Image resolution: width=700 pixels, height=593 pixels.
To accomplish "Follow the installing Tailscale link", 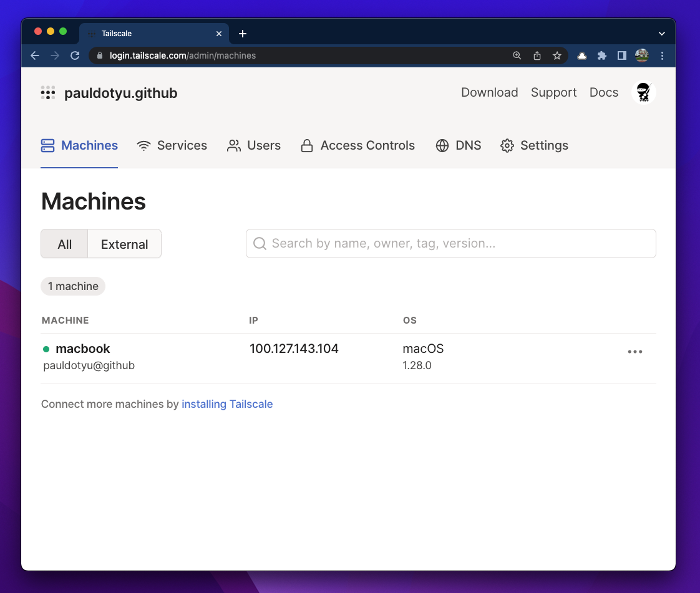I will tap(227, 404).
